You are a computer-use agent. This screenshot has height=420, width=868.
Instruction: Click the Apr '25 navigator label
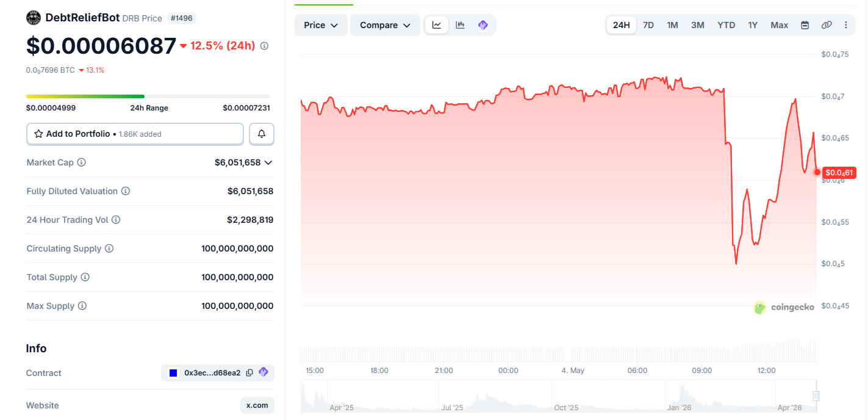click(341, 408)
